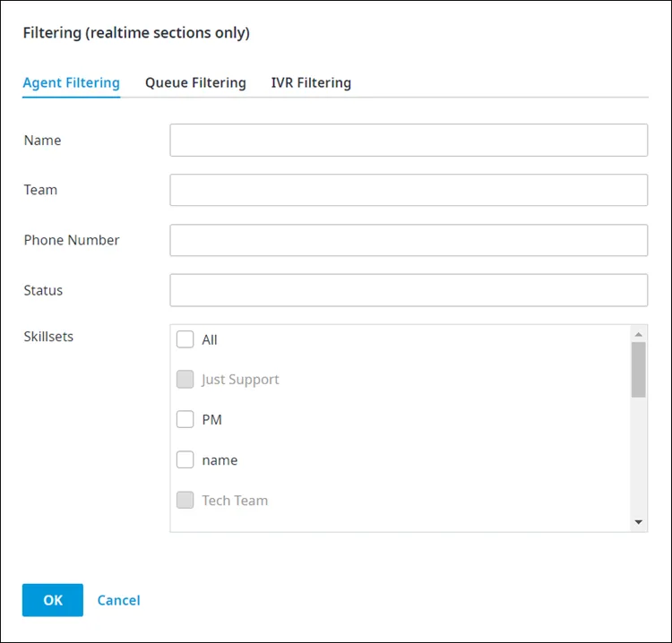672x643 pixels.
Task: Click the Phone Number input field
Action: click(409, 240)
